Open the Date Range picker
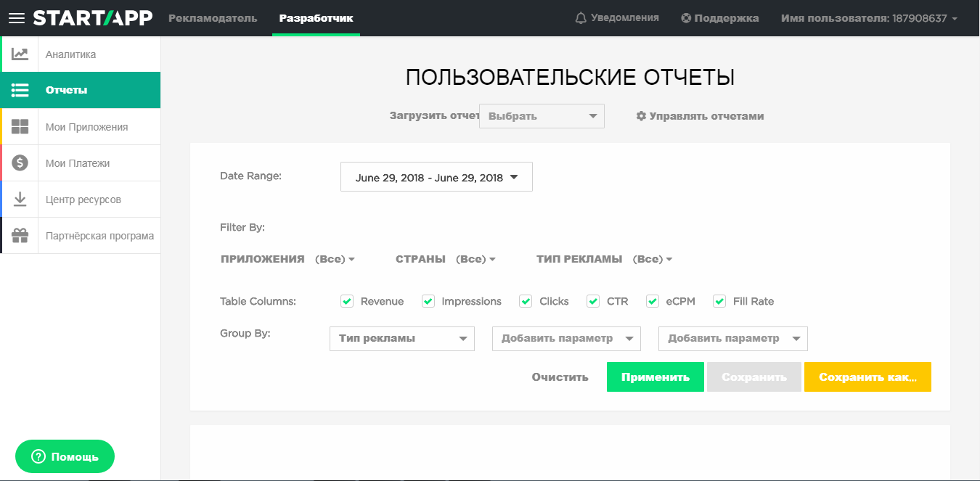The height and width of the screenshot is (481, 980). pos(436,176)
